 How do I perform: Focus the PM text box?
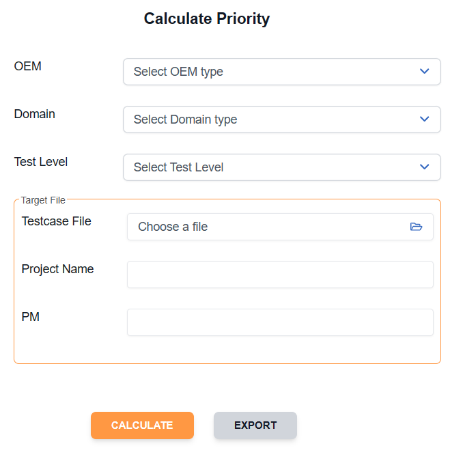coord(280,322)
